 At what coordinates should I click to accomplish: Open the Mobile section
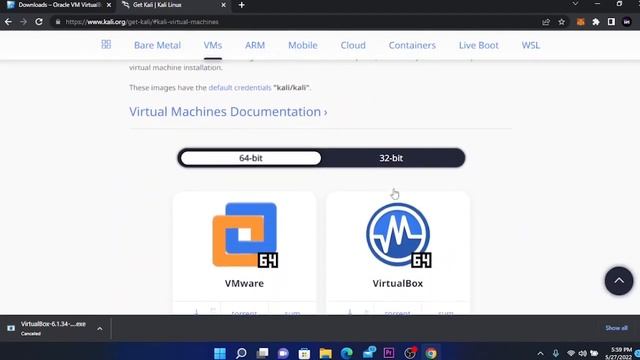pos(303,45)
